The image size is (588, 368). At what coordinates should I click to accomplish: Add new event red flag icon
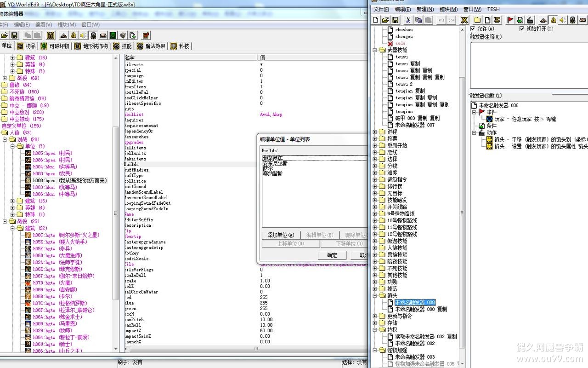(510, 20)
